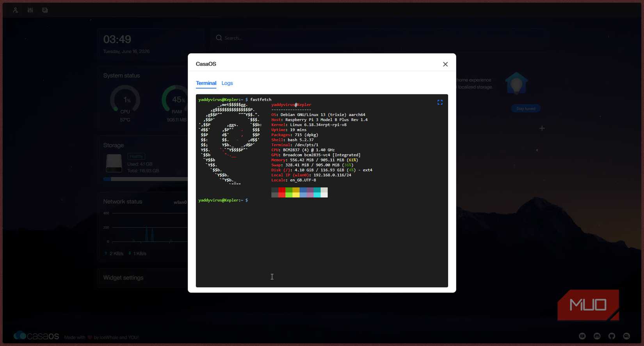The image size is (644, 346).
Task: Click the Healthy storage badge
Action: (136, 156)
